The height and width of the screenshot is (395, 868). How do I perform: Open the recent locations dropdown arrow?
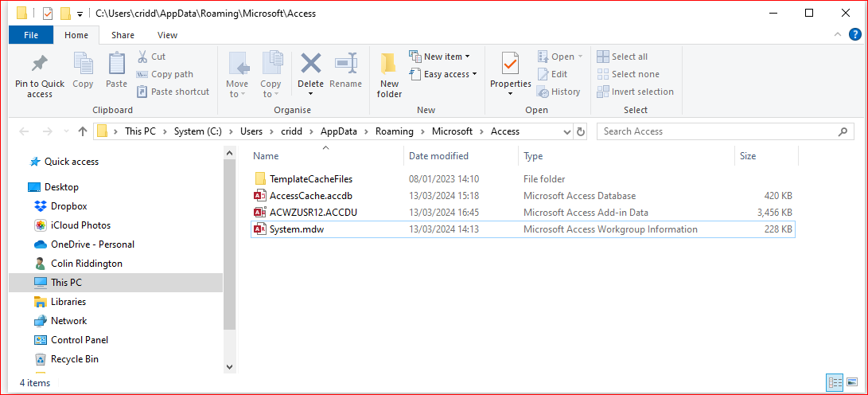tap(66, 132)
